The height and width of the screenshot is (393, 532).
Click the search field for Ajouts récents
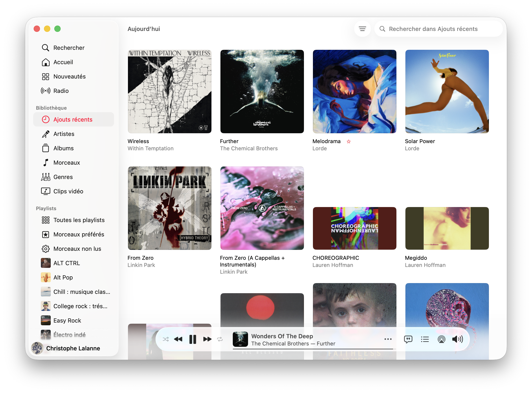(433, 29)
